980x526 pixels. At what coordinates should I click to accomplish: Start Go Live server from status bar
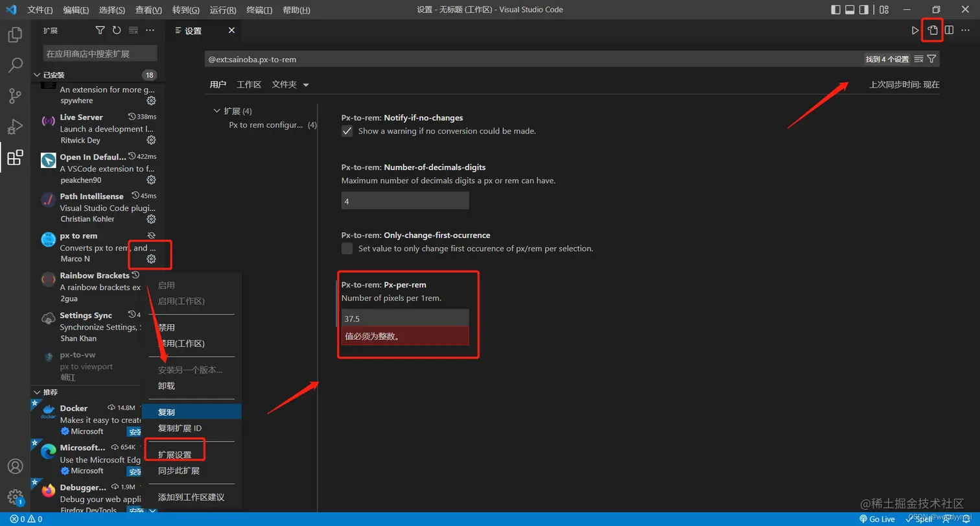point(877,520)
